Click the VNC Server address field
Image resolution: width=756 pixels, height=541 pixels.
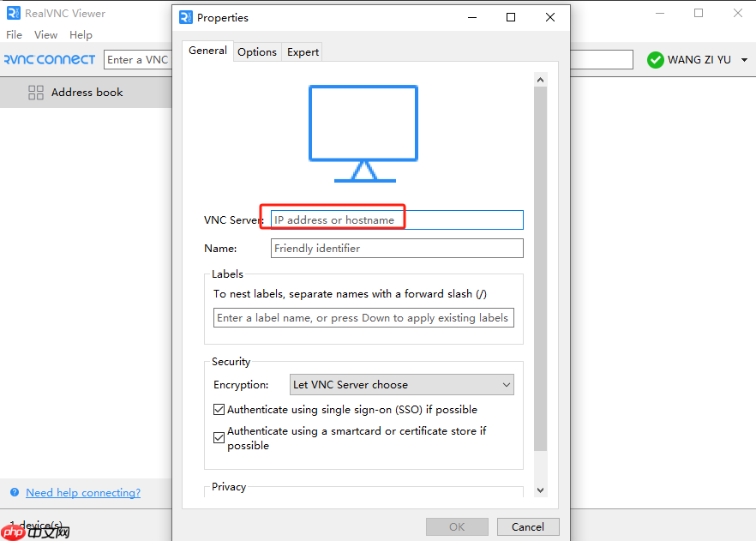click(397, 219)
